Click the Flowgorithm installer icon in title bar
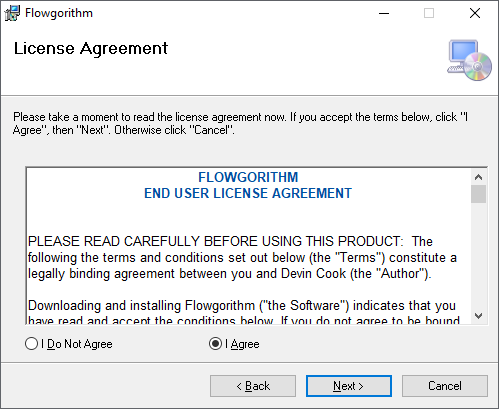Screen dimensions: 499x409 pos(12,13)
